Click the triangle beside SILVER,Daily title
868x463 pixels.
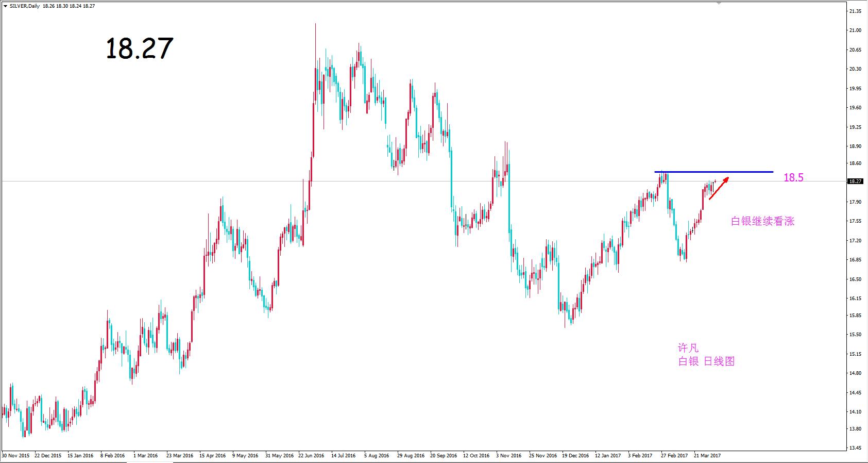[x=5, y=6]
